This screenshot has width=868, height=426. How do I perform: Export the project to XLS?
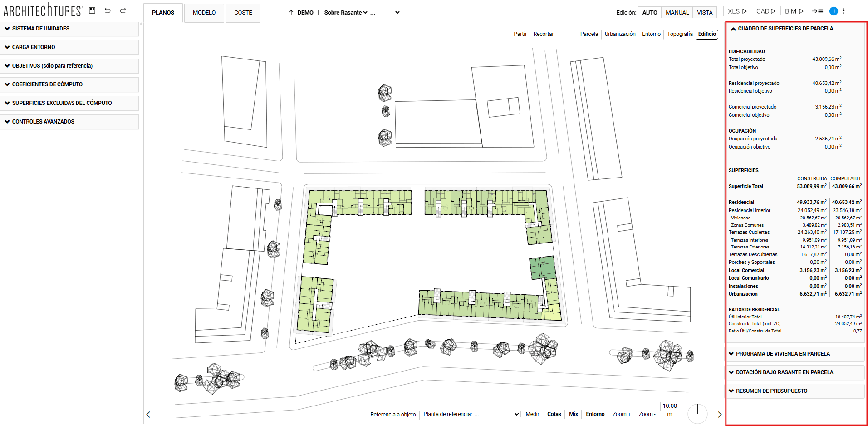click(x=736, y=11)
